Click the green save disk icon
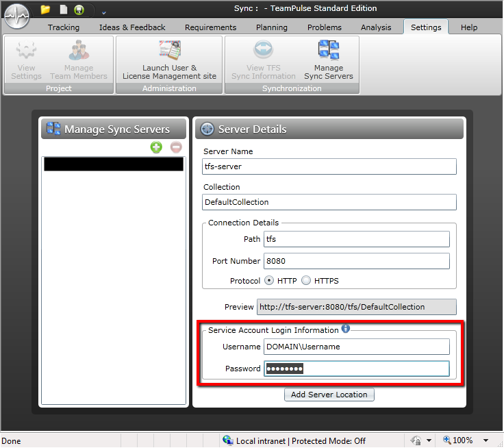The width and height of the screenshot is (504, 448). tap(79, 10)
